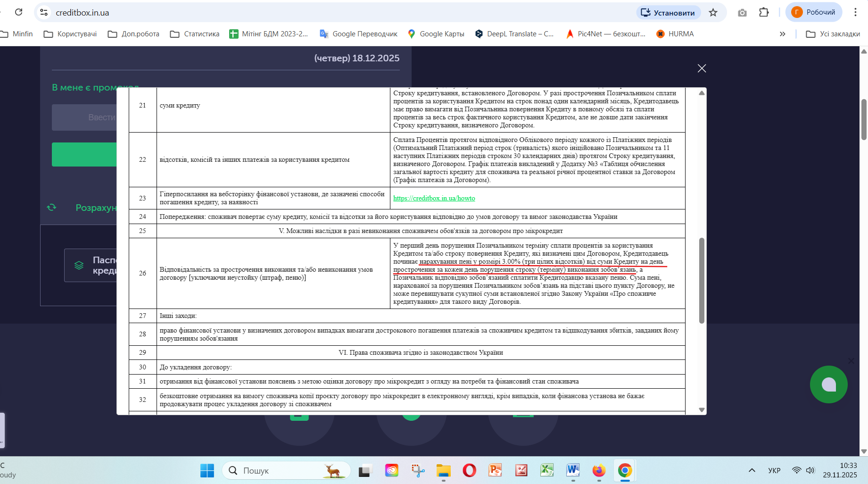Open the pink rounded-square app on taskbar
Viewport: 868px width, 484px height.
(x=391, y=470)
